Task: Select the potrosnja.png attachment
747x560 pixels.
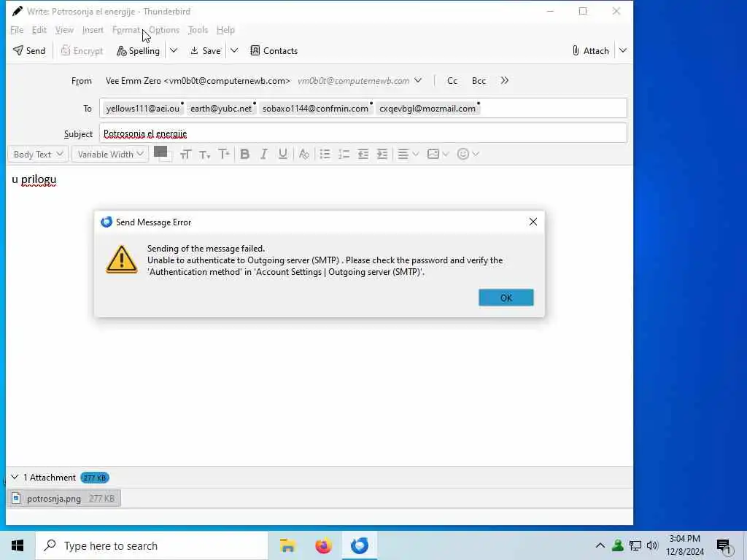Action: pyautogui.click(x=64, y=498)
